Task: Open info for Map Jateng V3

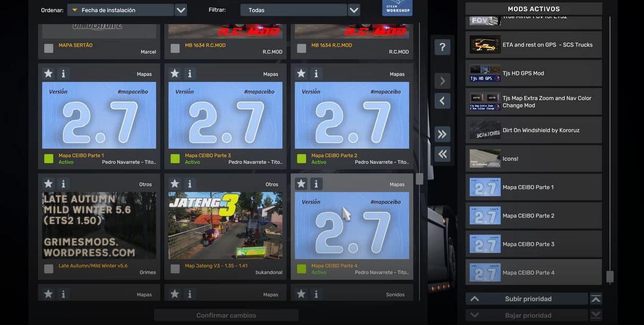Action: [189, 184]
